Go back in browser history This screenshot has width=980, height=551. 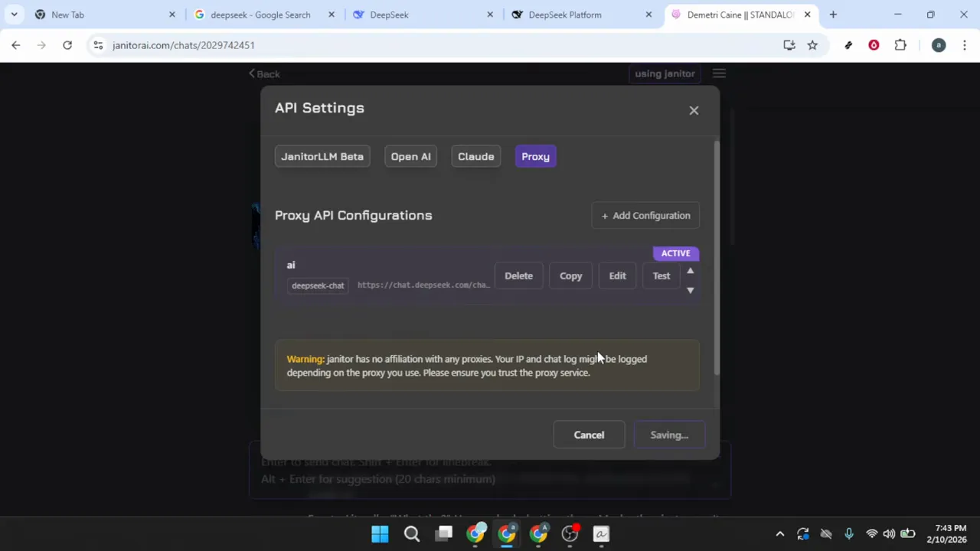[x=15, y=45]
